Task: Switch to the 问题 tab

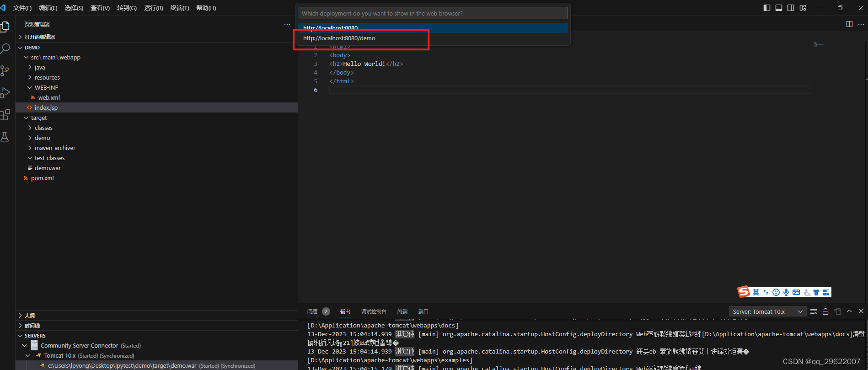Action: (312, 311)
